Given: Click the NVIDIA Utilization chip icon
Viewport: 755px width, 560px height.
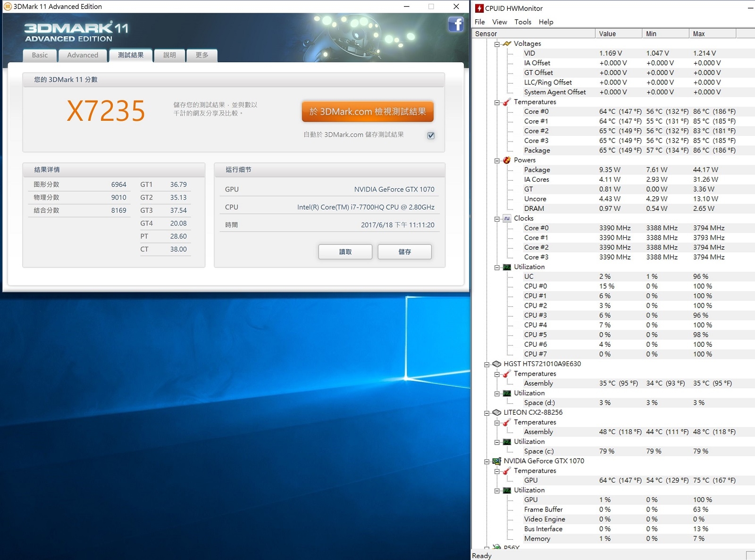Looking at the screenshot, I should pyautogui.click(x=507, y=490).
